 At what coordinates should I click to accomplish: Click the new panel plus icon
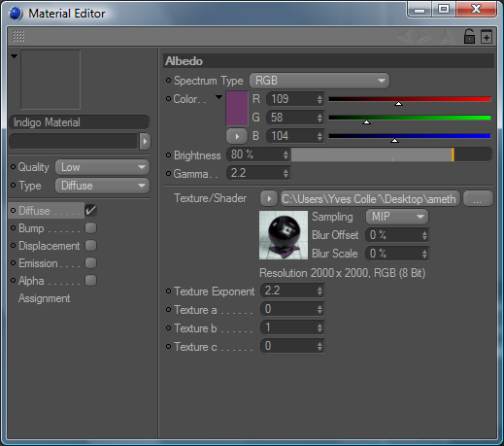pyautogui.click(x=487, y=37)
